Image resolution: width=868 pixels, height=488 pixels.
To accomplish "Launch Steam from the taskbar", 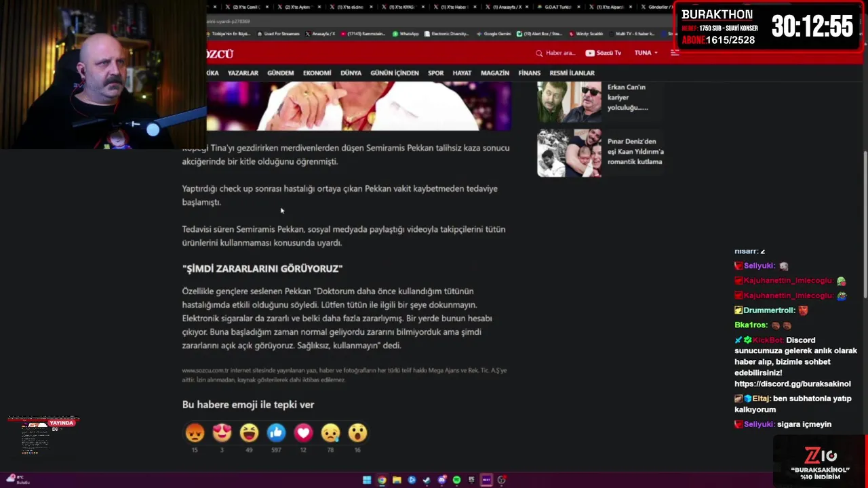I will [x=427, y=480].
